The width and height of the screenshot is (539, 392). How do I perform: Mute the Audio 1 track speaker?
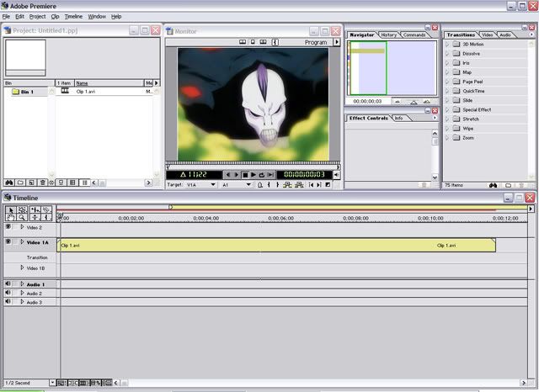coord(8,283)
